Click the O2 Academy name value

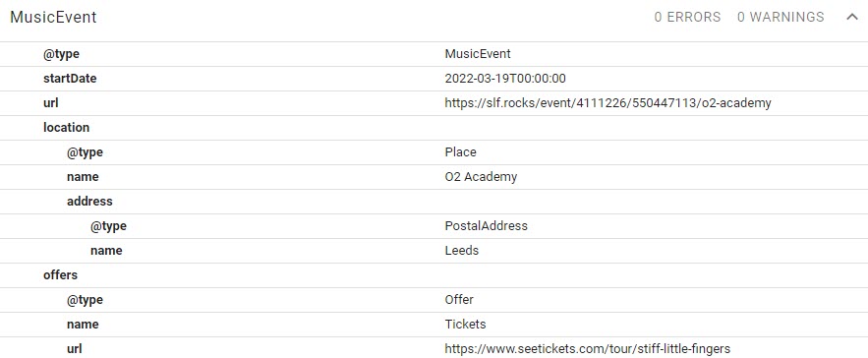(481, 177)
